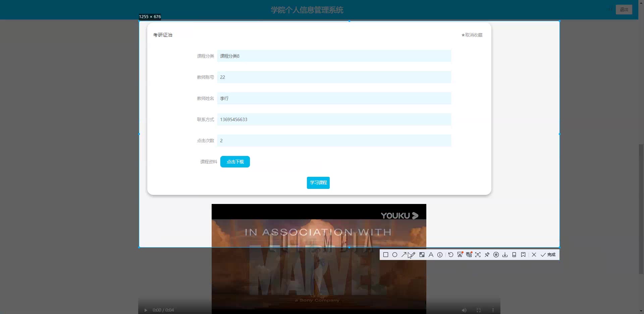Run text recognition on the capture

(x=478, y=255)
